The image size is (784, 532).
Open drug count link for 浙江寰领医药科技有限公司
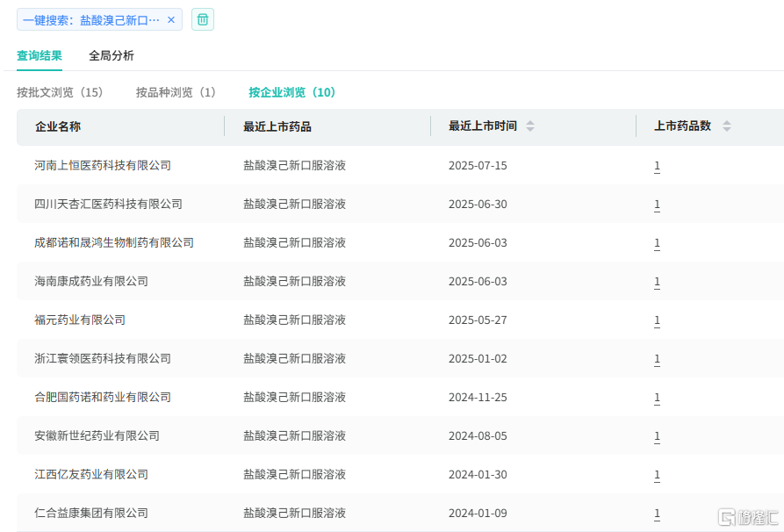click(657, 359)
